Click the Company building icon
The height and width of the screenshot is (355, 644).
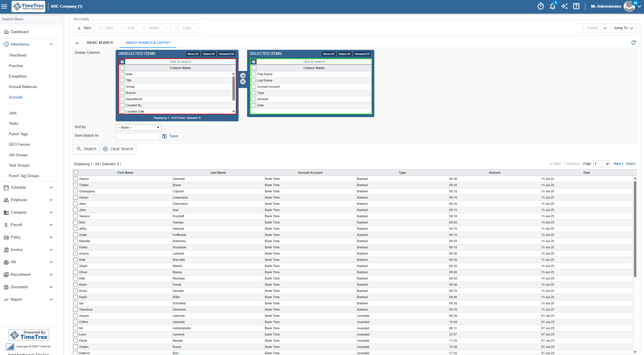pyautogui.click(x=6, y=212)
